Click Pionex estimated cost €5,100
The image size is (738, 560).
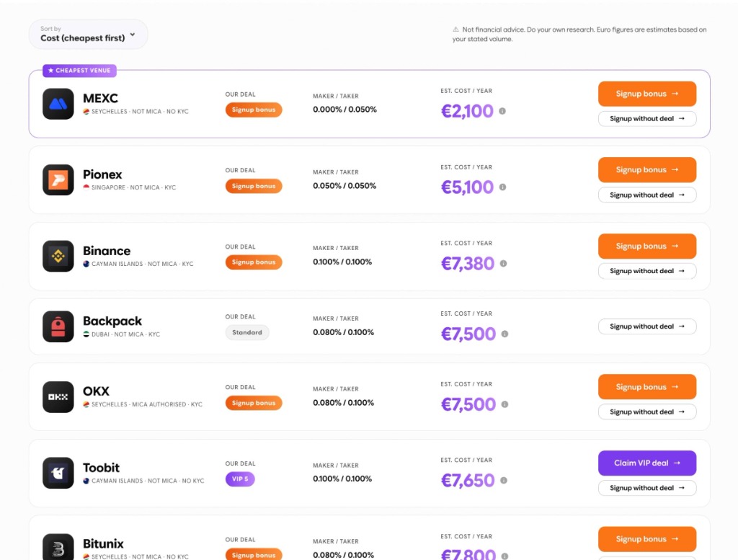coord(467,187)
